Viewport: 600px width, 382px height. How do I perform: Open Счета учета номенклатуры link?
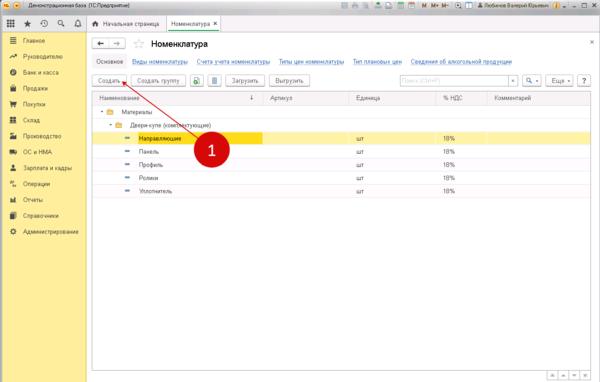(x=233, y=62)
